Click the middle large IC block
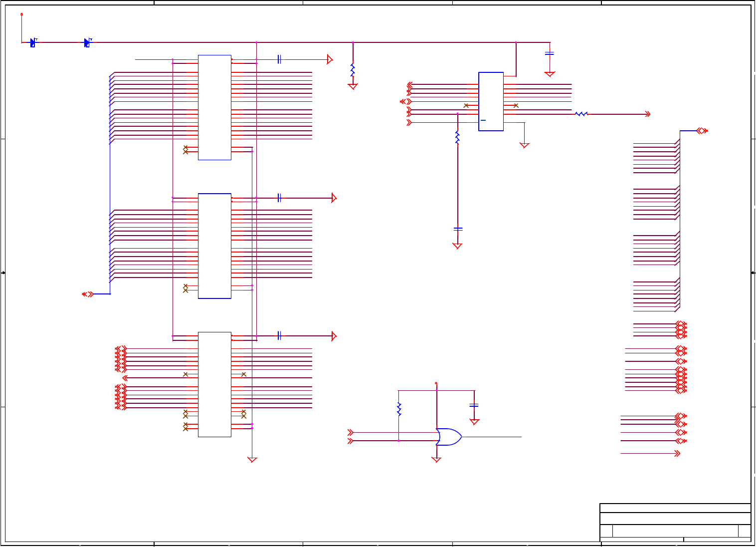The image size is (756, 547). click(214, 246)
